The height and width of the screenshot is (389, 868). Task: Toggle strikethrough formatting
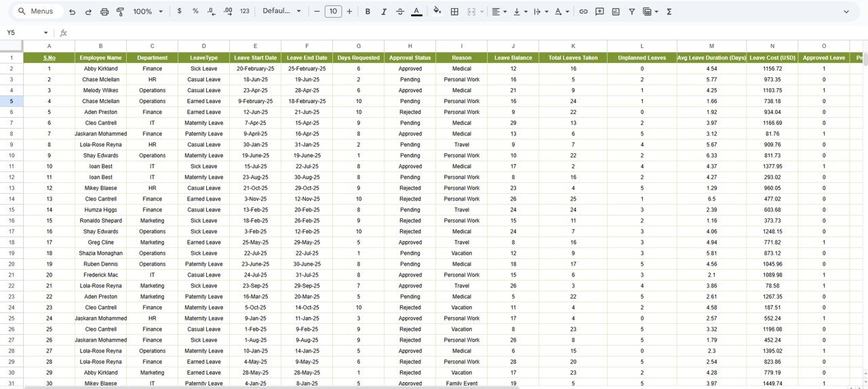400,12
